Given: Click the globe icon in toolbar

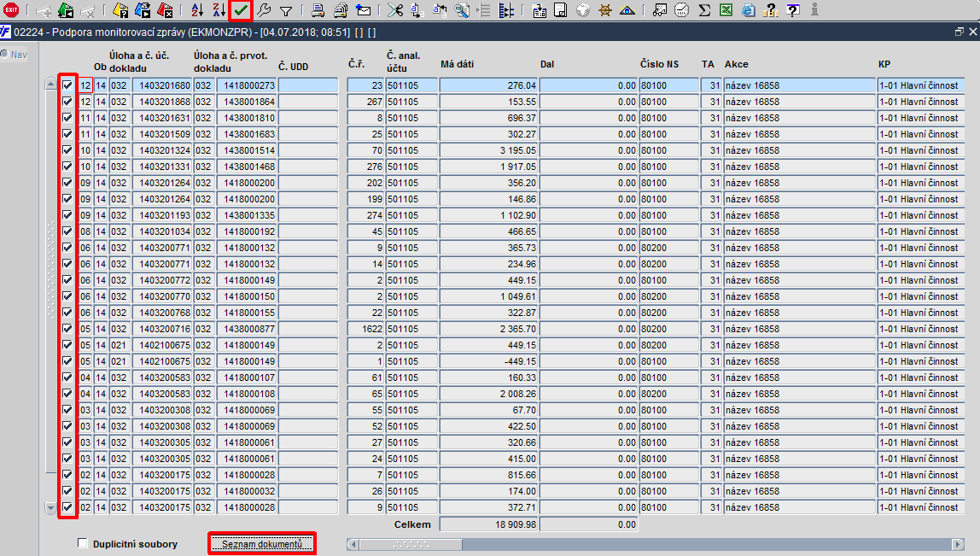Looking at the screenshot, I should click(x=582, y=10).
